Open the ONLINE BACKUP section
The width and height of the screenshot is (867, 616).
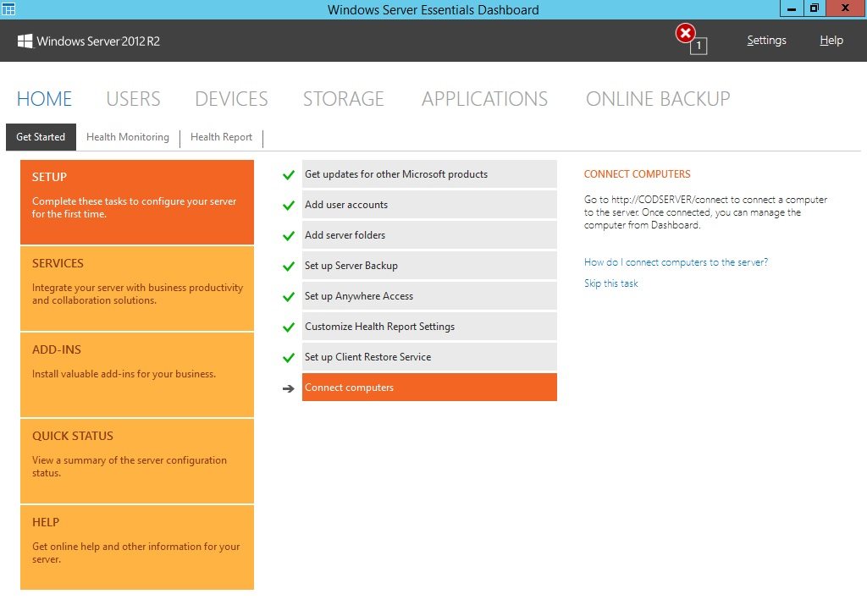[658, 99]
